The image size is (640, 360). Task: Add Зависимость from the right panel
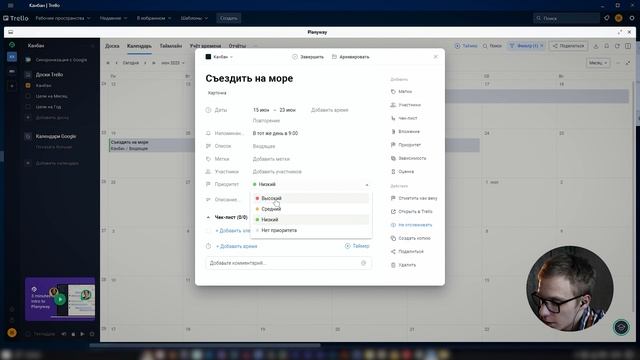[408, 158]
